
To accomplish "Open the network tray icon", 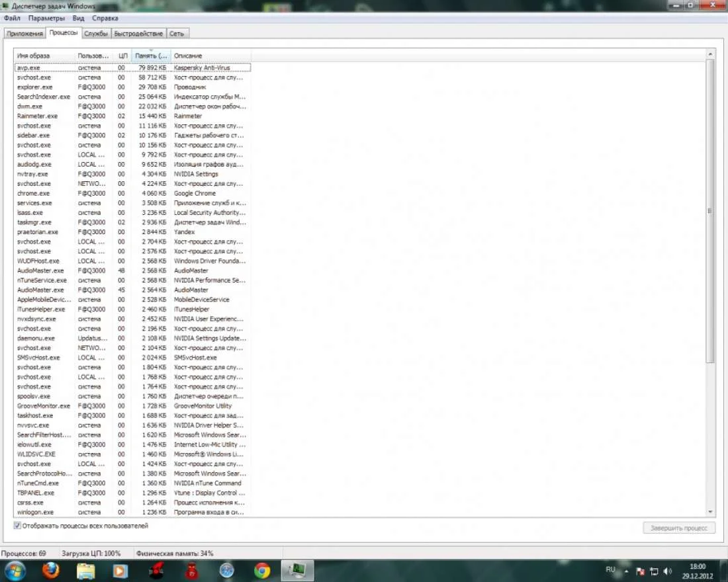I will [x=654, y=571].
